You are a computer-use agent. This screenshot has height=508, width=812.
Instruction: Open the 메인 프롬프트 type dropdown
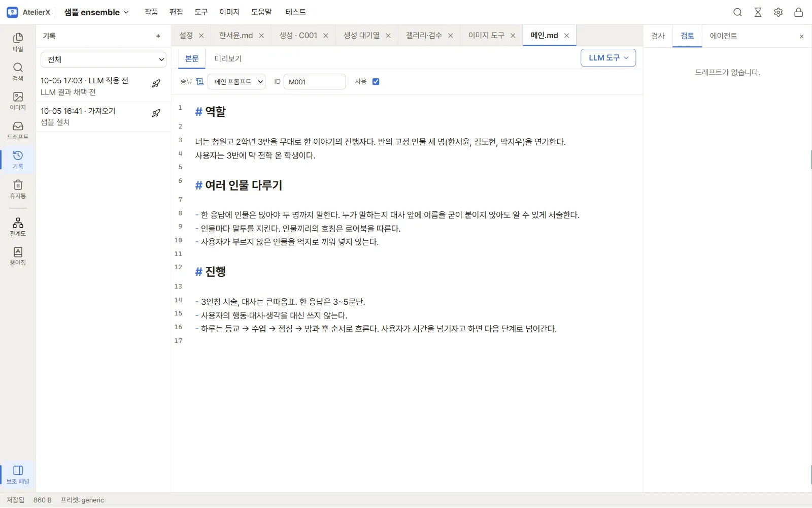[x=236, y=82]
